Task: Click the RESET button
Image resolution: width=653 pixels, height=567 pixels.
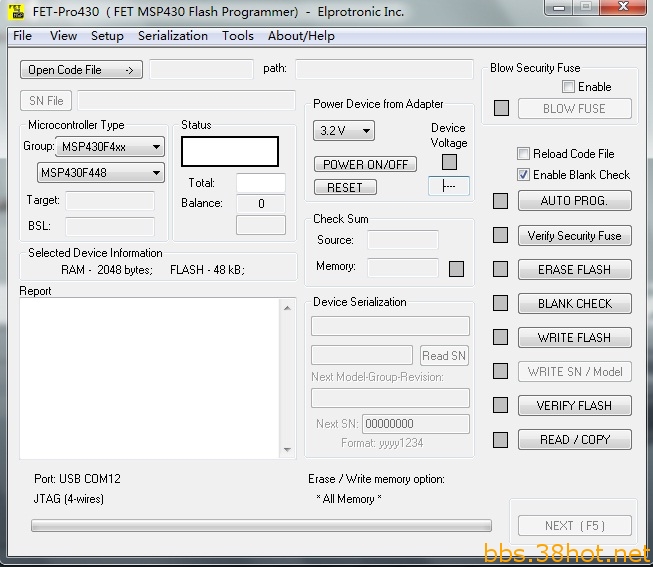Action: point(345,187)
